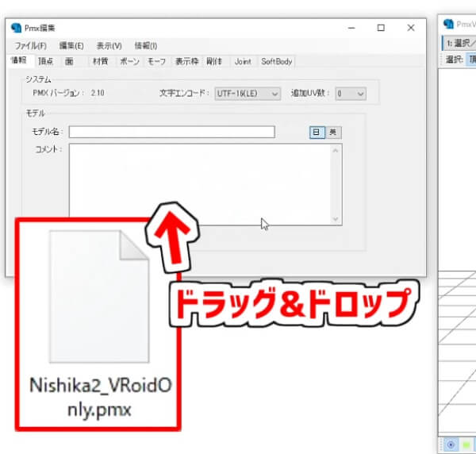Select the SoftBody tab
This screenshot has height=454, width=476.
point(277,61)
